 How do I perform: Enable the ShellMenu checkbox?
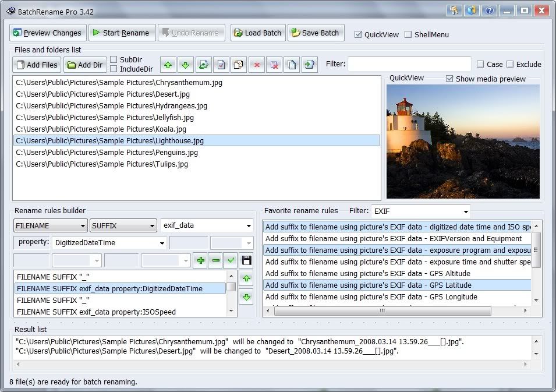tap(408, 34)
